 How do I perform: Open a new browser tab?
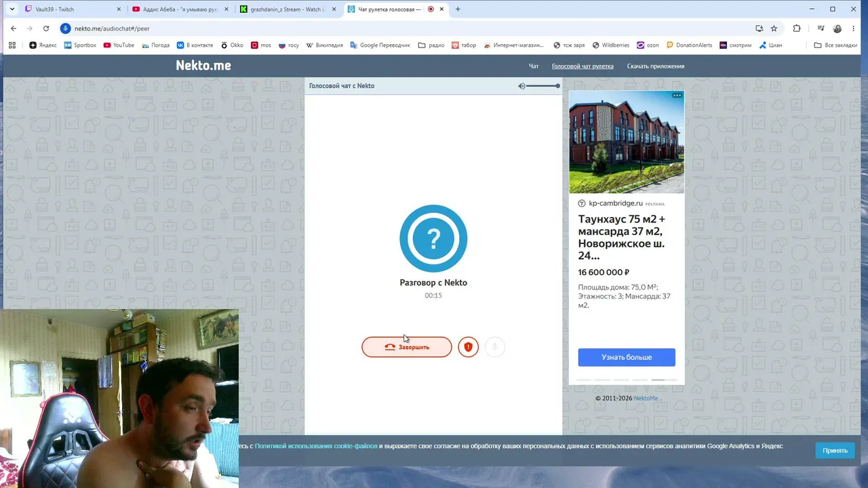(x=458, y=9)
